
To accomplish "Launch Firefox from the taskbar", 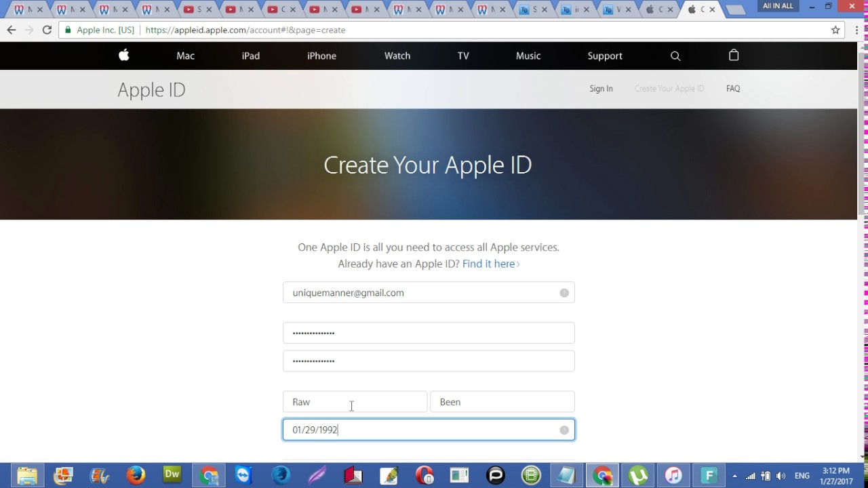I will point(136,475).
